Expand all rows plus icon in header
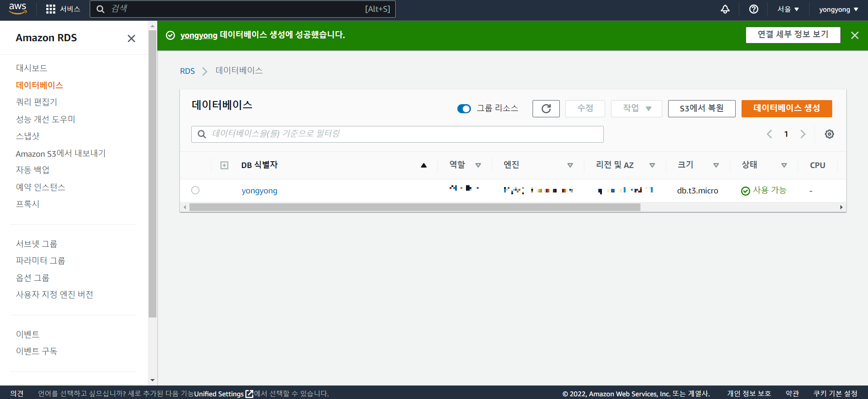 tap(224, 165)
